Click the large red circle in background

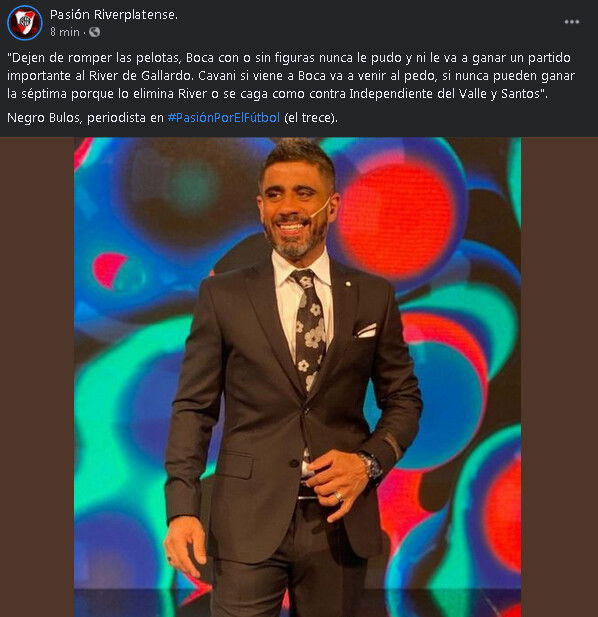(x=395, y=220)
